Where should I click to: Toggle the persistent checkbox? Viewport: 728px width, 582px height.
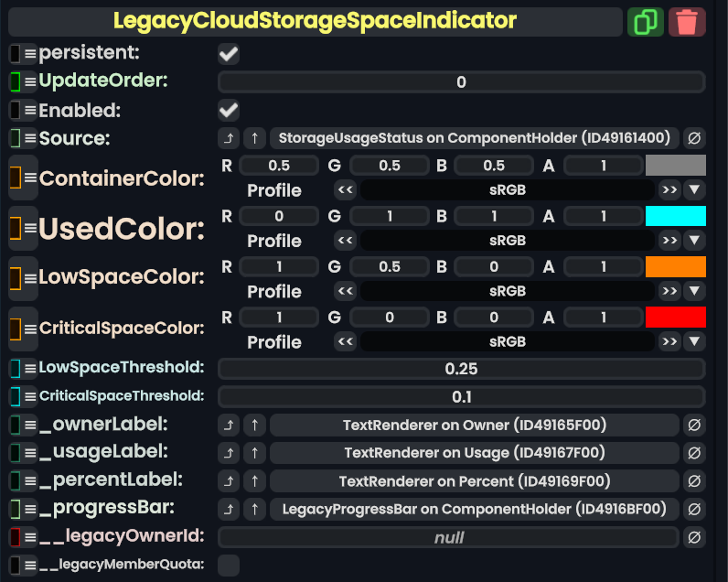pyautogui.click(x=229, y=54)
